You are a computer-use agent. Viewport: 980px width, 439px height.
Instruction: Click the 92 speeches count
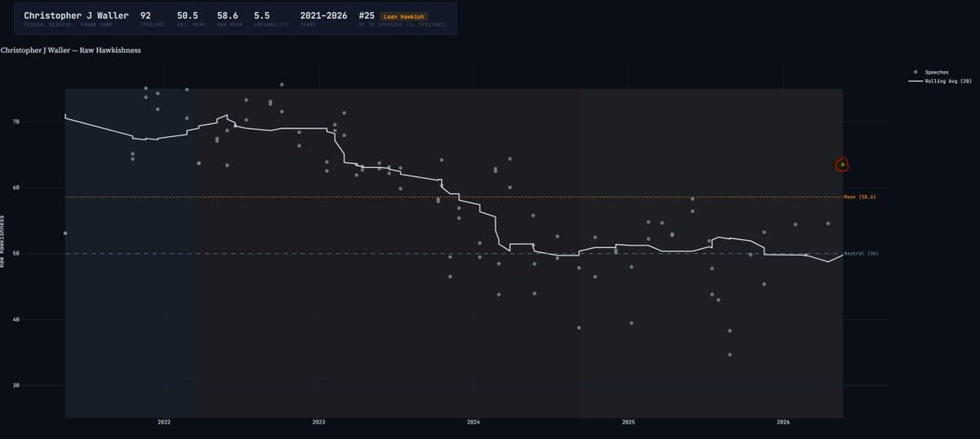coord(145,16)
